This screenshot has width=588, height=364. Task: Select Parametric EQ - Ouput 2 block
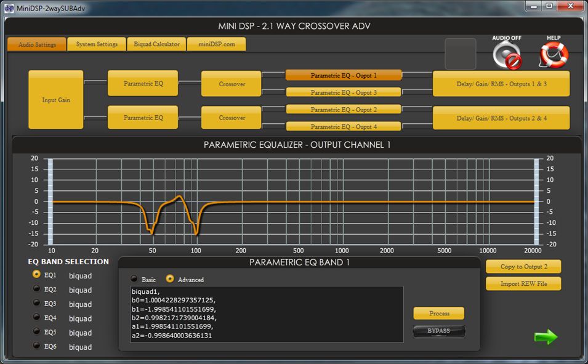click(x=344, y=109)
